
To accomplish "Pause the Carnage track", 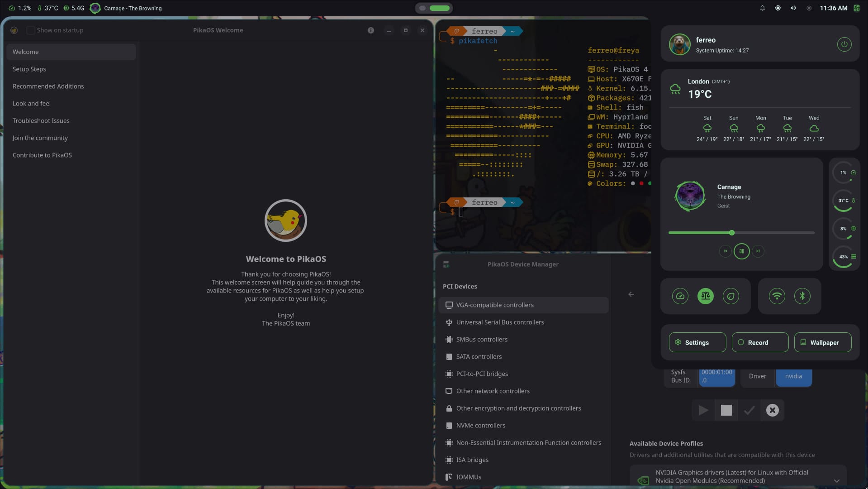I will (741, 251).
